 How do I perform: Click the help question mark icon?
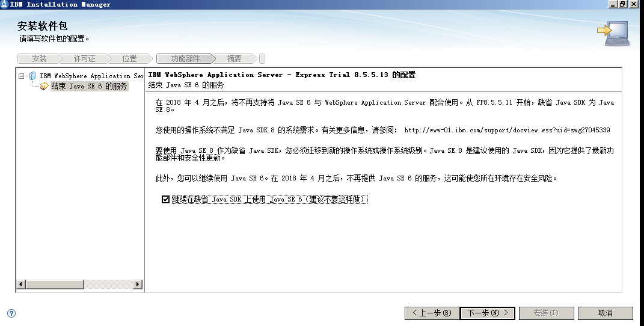click(x=11, y=313)
